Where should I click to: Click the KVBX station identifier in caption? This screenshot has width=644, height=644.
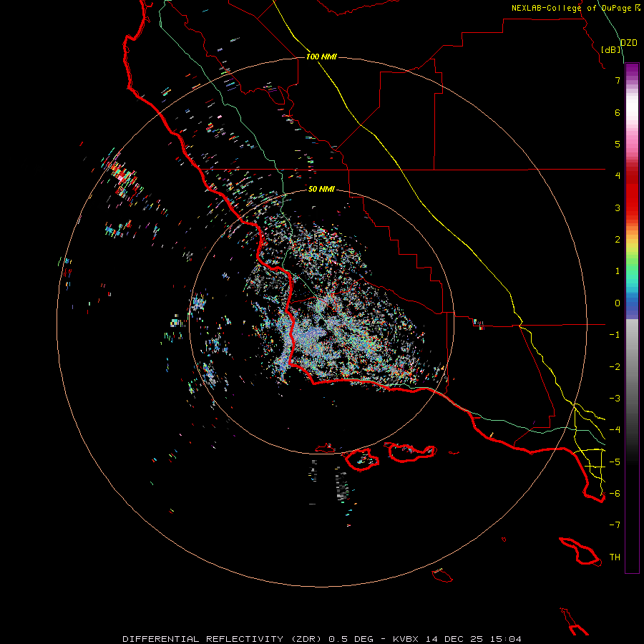tap(406, 639)
